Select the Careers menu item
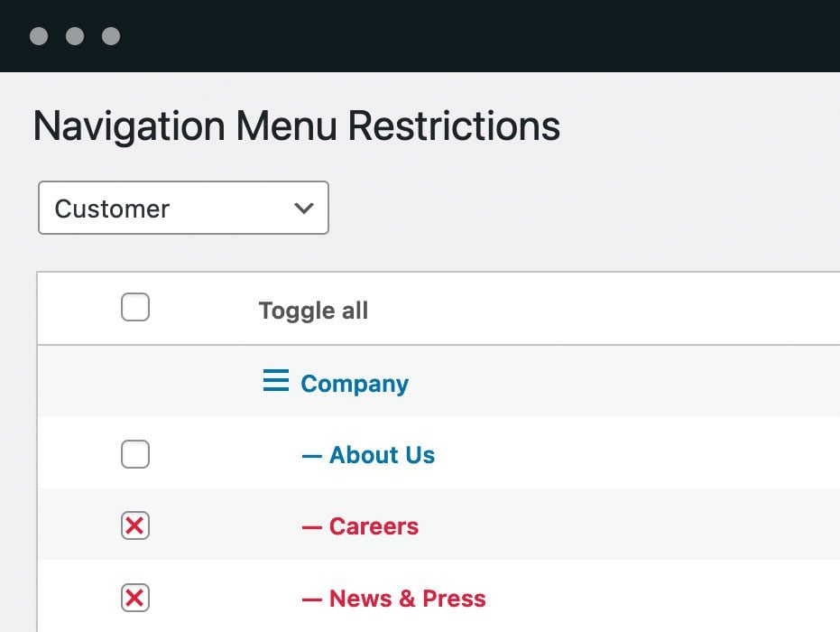840x632 pixels. coord(374,526)
